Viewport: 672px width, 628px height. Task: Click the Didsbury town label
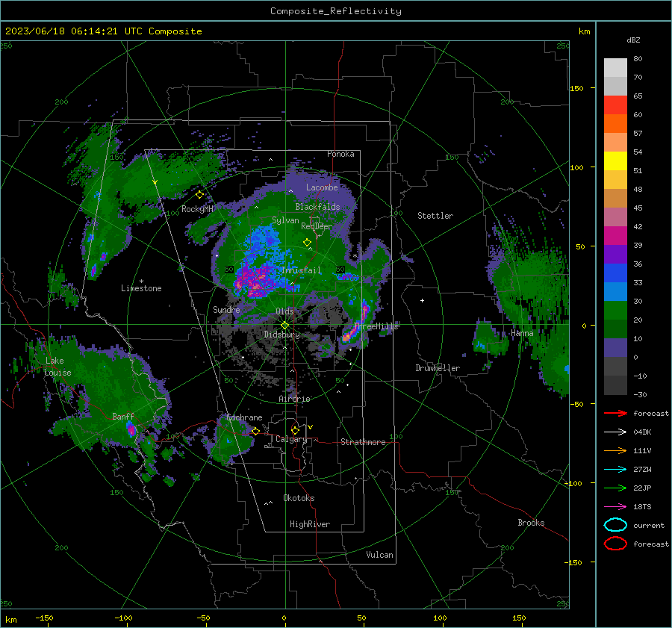(282, 335)
